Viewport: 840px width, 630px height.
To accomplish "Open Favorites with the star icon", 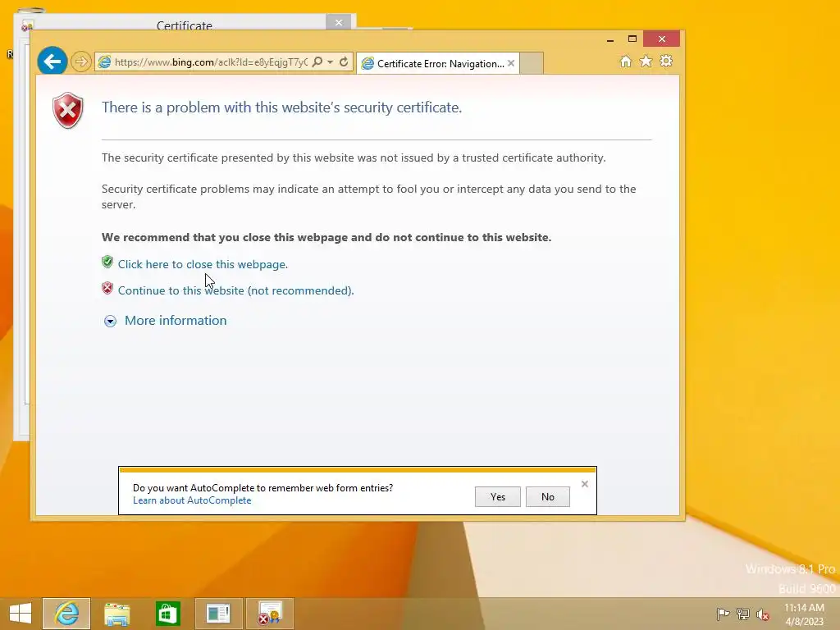I will point(646,61).
